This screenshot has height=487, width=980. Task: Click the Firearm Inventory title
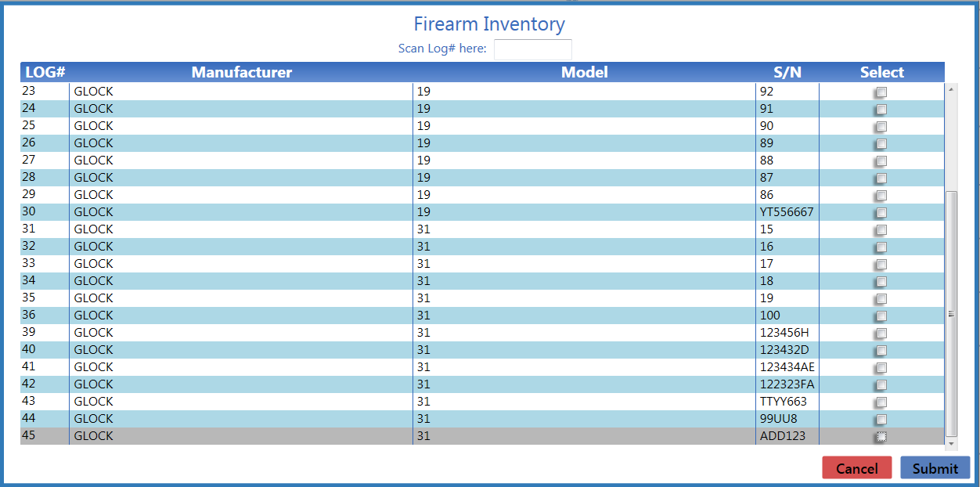click(x=489, y=23)
